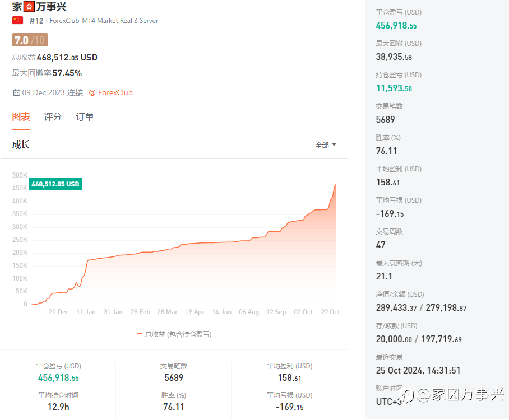Click the 成长 chart section heading
The width and height of the screenshot is (509, 420).
tap(21, 144)
